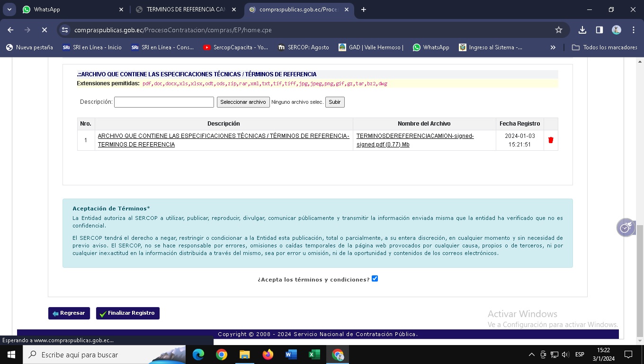Click the floating clock widget icon
Screen dimensions: 644x364
click(x=626, y=227)
